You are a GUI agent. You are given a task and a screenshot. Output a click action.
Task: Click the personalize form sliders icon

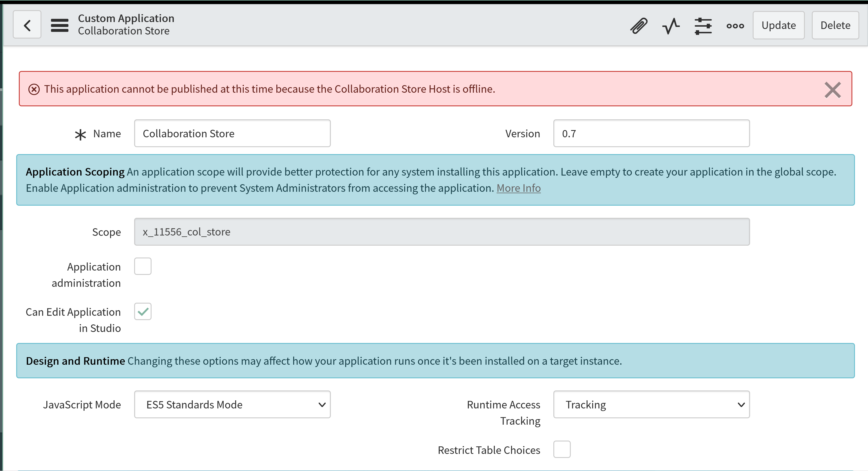703,25
